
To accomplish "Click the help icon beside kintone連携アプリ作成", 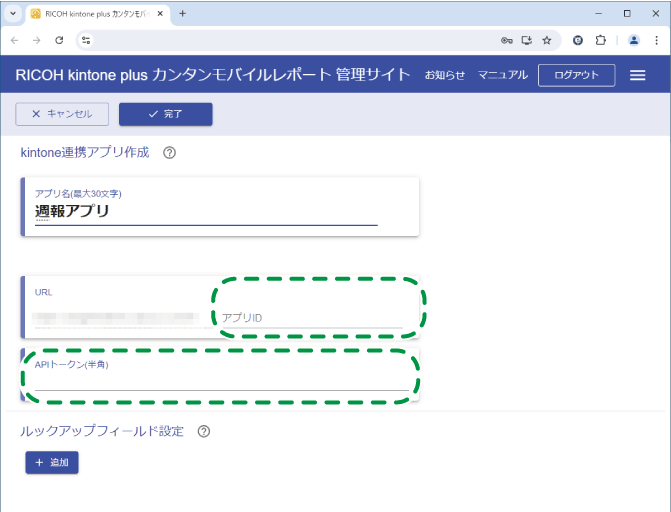I will (169, 153).
